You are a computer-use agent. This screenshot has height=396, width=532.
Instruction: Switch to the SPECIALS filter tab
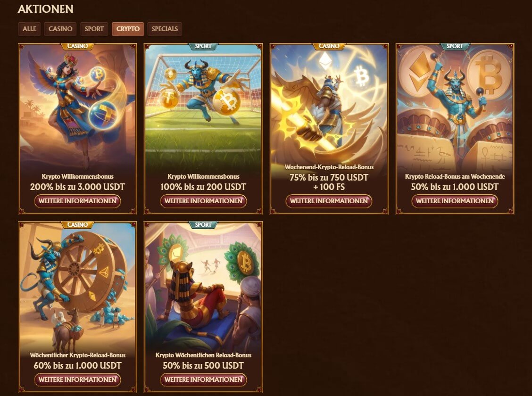[x=165, y=29]
